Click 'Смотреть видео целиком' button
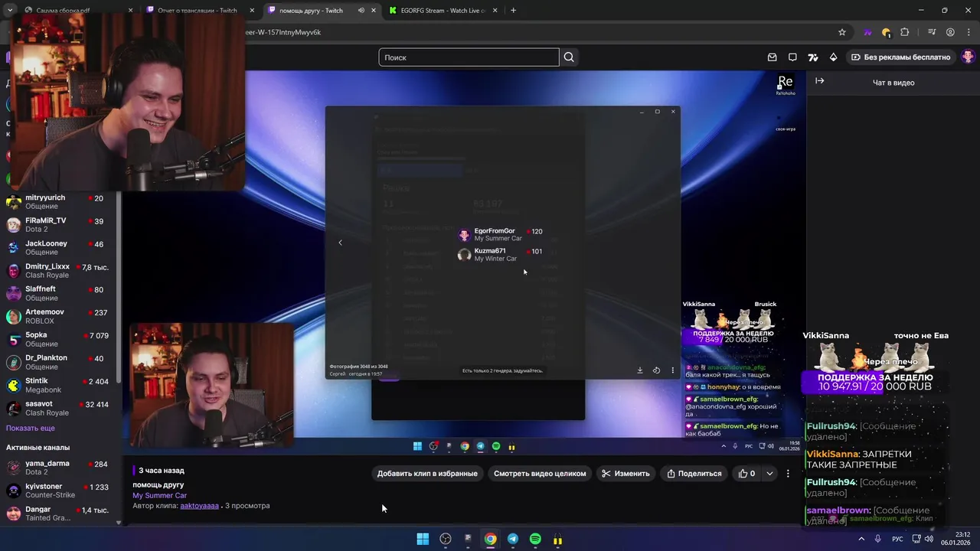Screen dimensions: 980x551 coord(540,474)
